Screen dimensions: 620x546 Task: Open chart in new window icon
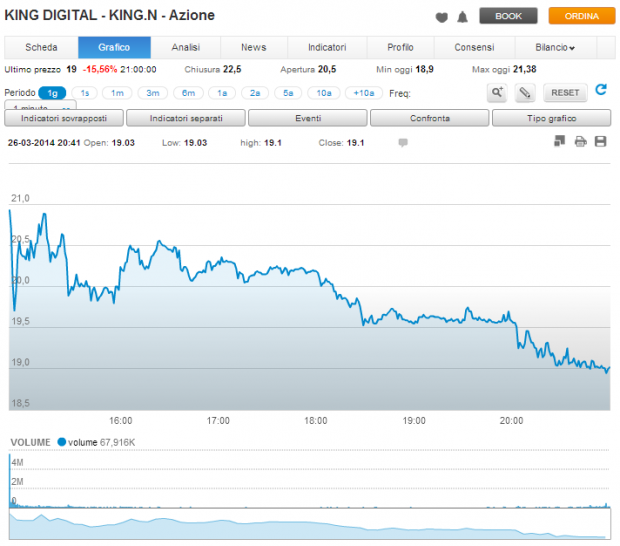559,141
